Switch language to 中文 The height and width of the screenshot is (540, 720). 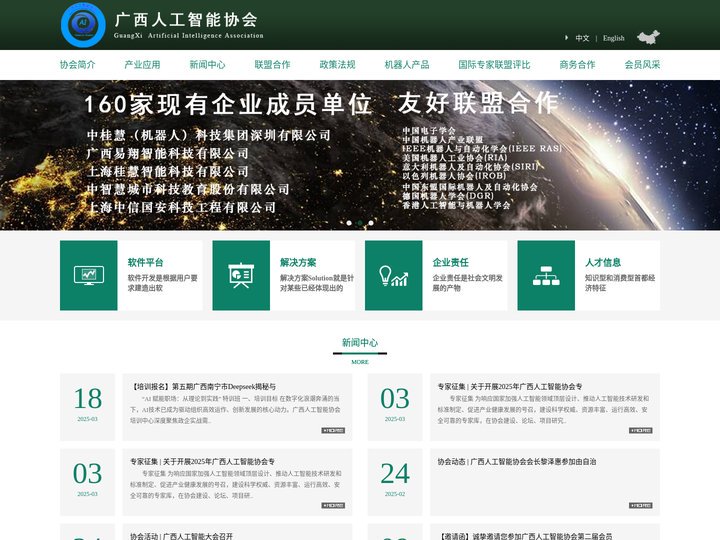582,38
